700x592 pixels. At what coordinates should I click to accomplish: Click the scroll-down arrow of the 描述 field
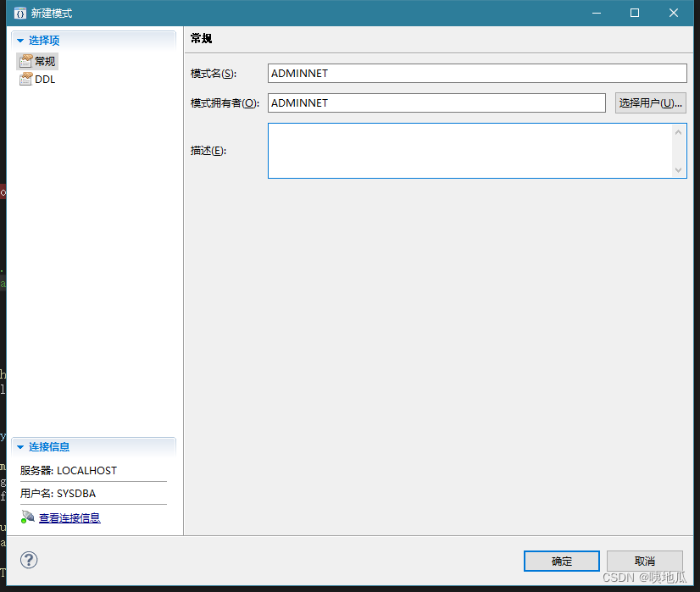pos(680,171)
